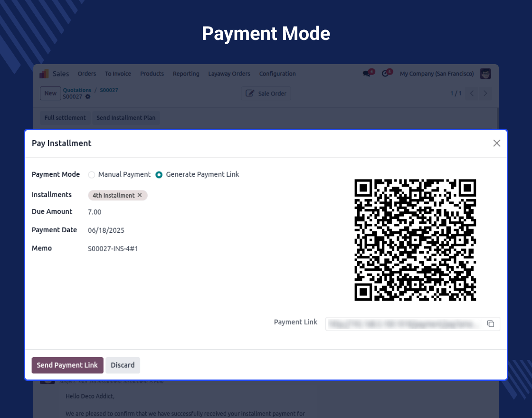Click the Hello Deco Addict message text
This screenshot has width=532, height=418.
90,396
